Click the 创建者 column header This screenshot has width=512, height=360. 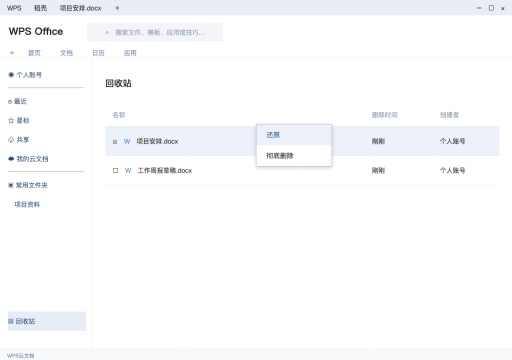(x=449, y=115)
